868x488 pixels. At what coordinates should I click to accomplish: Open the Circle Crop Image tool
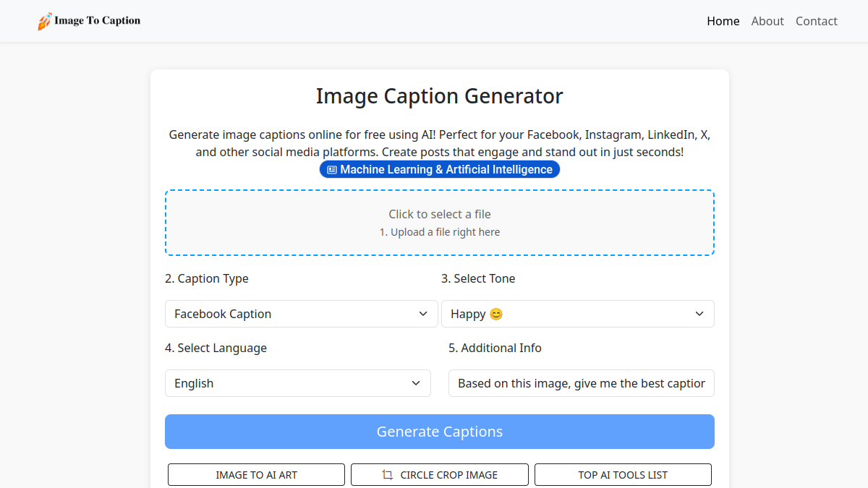click(440, 475)
